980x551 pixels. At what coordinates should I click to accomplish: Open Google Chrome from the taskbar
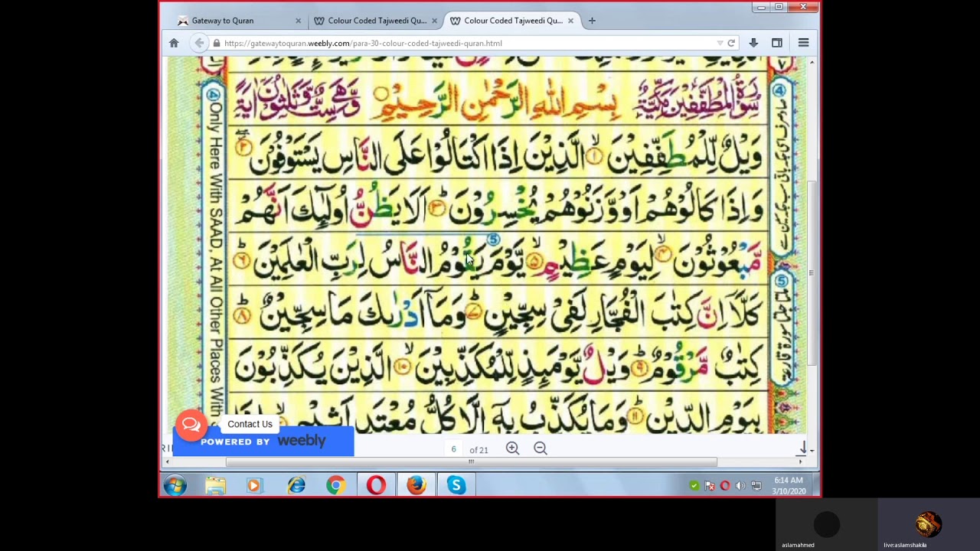pyautogui.click(x=335, y=485)
